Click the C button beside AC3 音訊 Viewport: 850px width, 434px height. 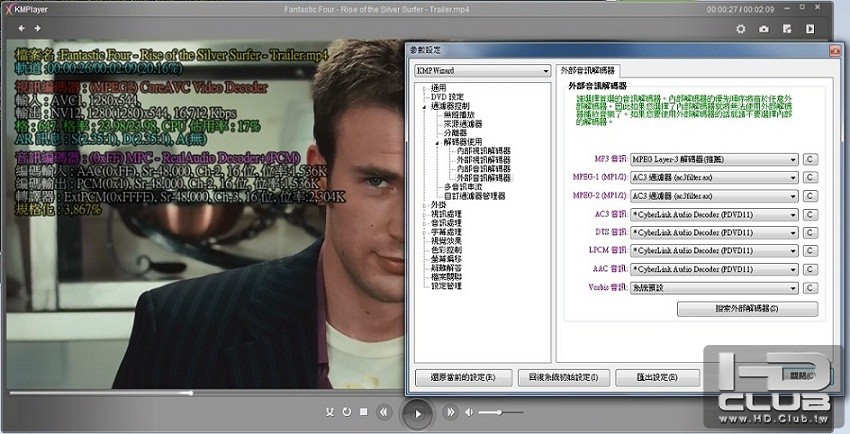tap(810, 215)
